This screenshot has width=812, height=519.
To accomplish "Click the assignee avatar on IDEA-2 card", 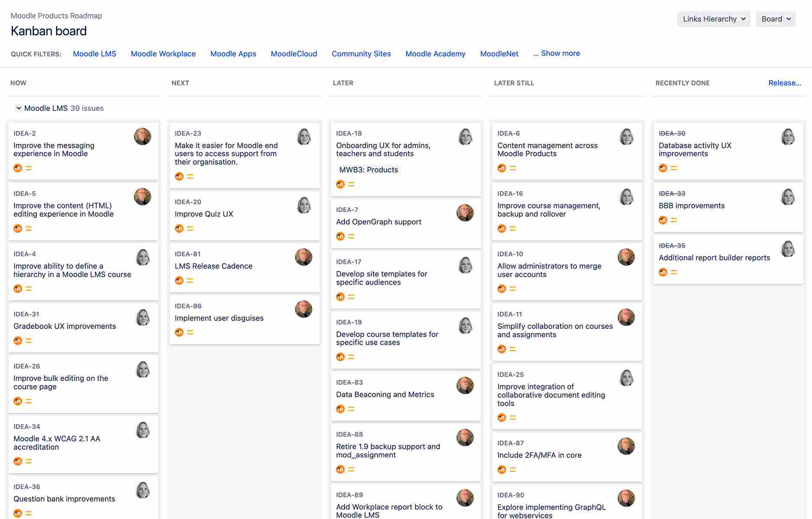I will (x=142, y=136).
